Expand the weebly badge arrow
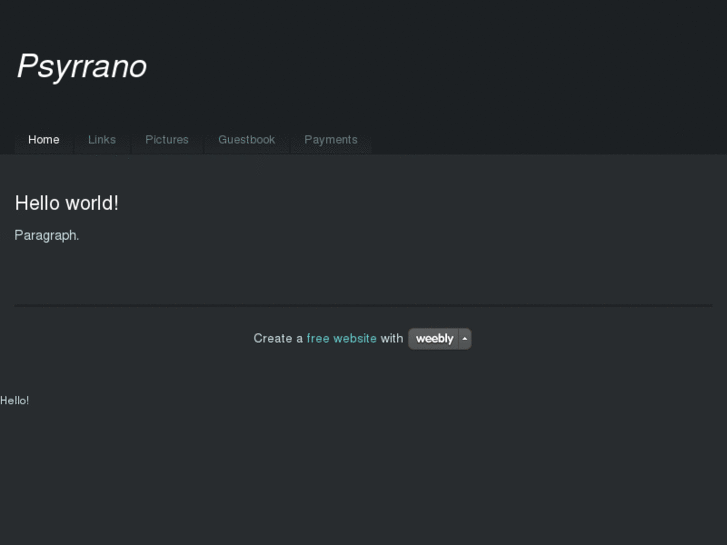Screen dimensions: 727x545 pyautogui.click(x=465, y=339)
